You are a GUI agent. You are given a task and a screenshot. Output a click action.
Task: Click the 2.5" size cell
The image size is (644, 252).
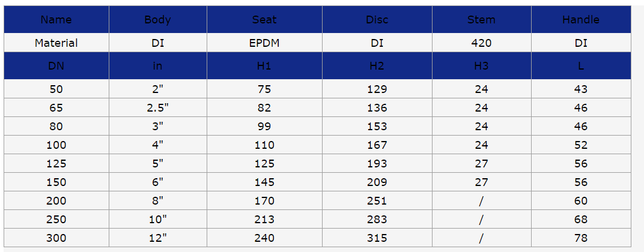[x=158, y=107]
